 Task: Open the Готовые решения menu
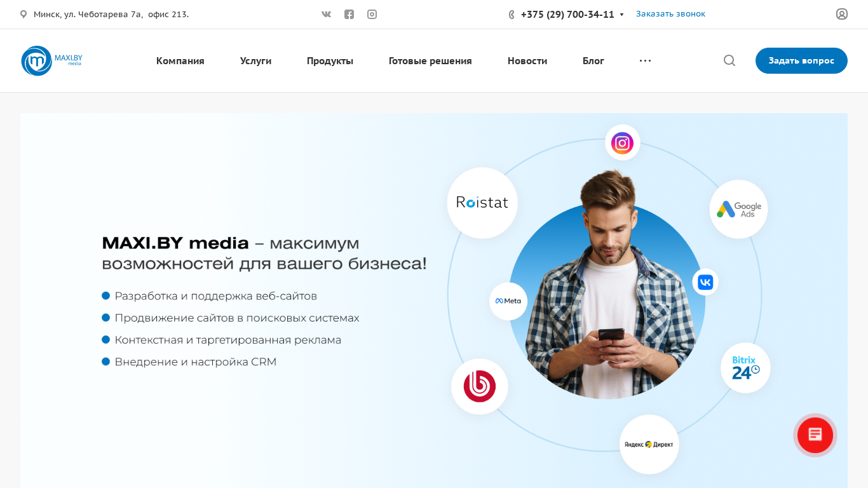click(x=430, y=61)
